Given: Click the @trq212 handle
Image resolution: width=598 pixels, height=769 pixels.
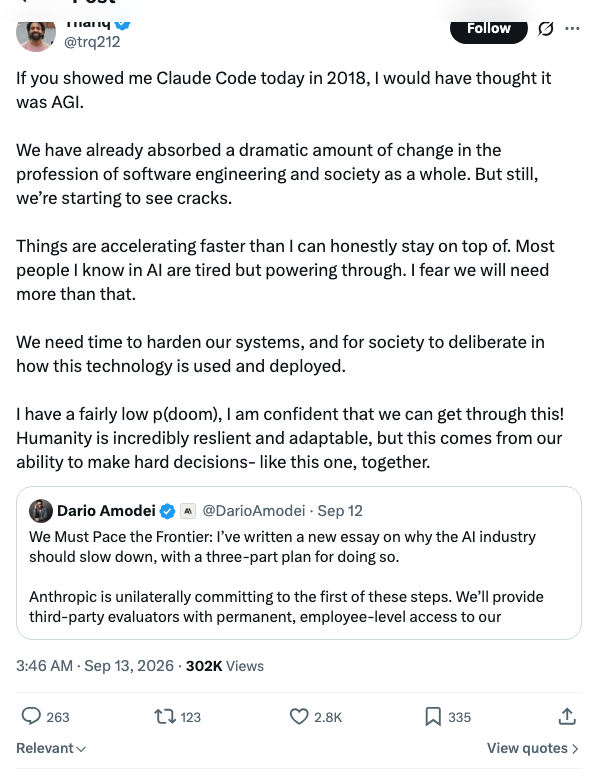Looking at the screenshot, I should click(x=92, y=42).
